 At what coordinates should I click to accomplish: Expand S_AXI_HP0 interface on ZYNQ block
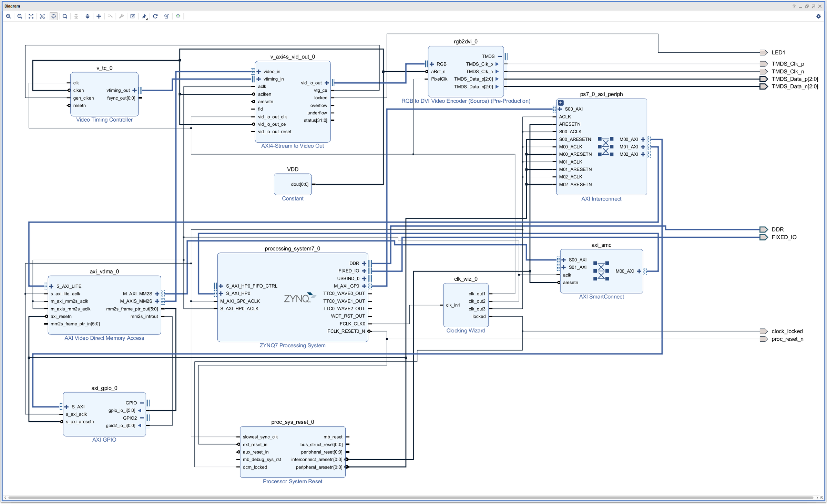click(x=221, y=293)
